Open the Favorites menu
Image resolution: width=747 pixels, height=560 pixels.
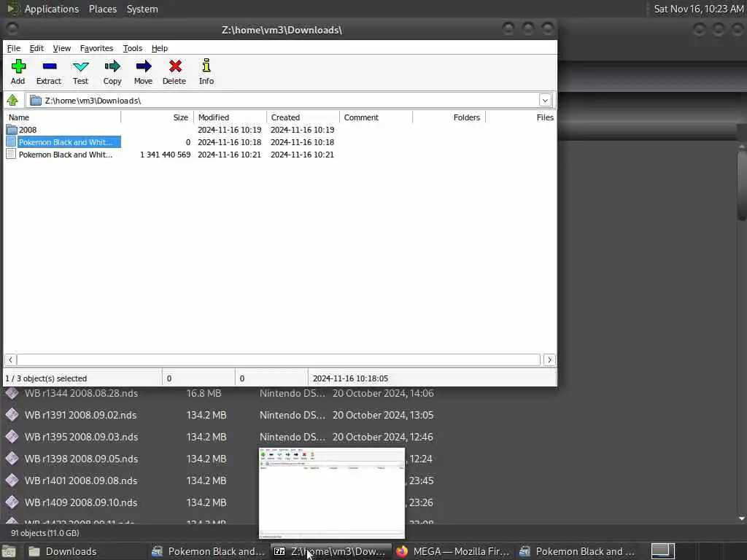(97, 48)
